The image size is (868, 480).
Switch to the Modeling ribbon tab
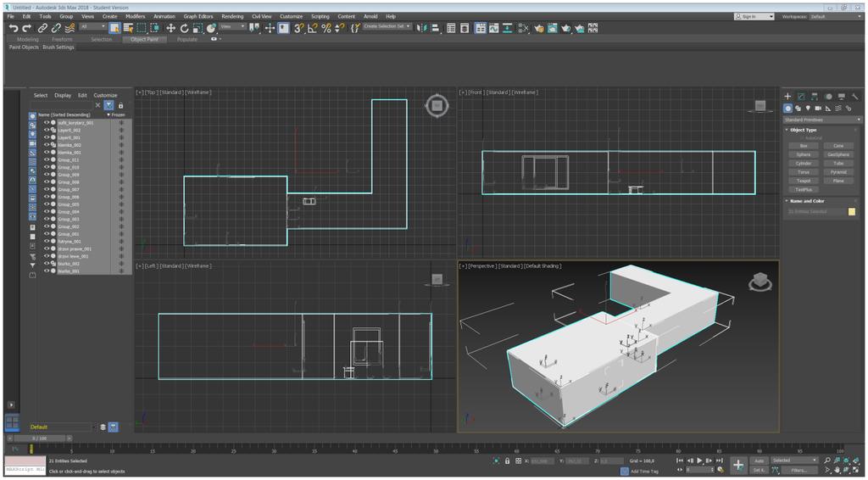[x=28, y=39]
